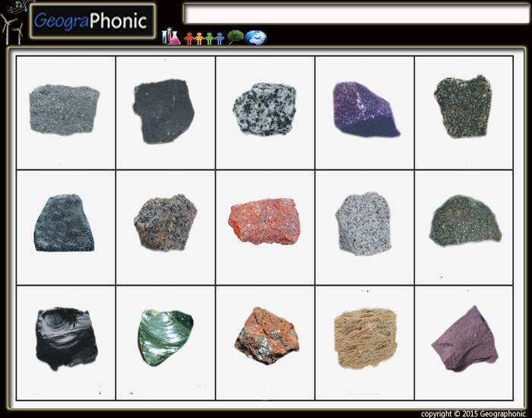532x418 pixels.
Task: Select the black-and-white speckled rock
Action: [264, 109]
